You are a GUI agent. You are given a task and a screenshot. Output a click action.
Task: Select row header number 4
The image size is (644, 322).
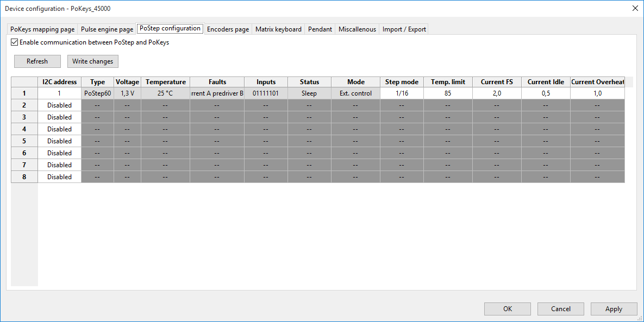24,129
